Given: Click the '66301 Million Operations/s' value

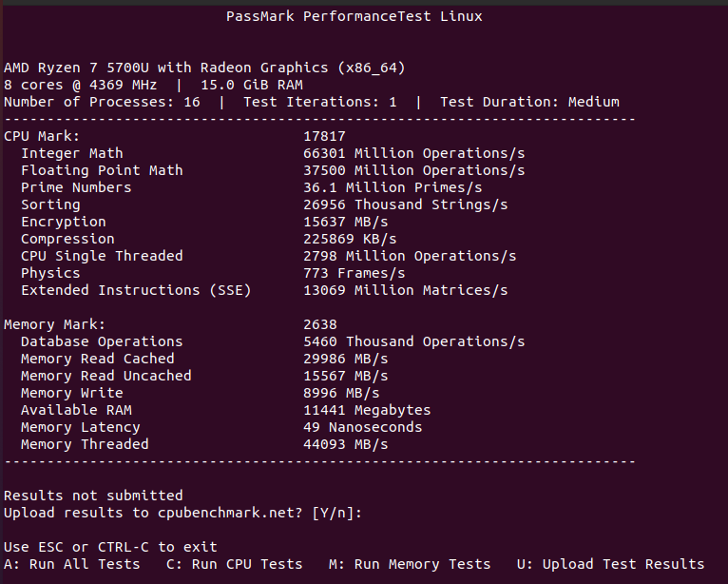Looking at the screenshot, I should pyautogui.click(x=413, y=153).
